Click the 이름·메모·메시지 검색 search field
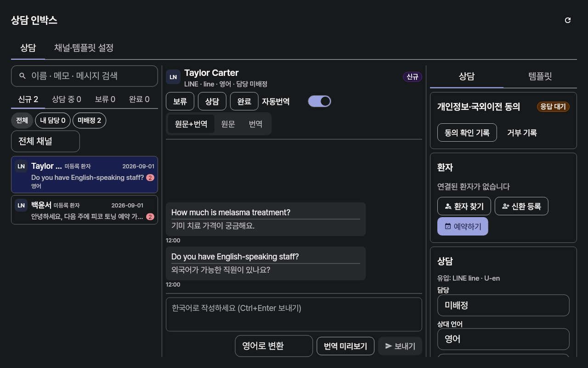Screen dimensions: 588x368 point(85,76)
